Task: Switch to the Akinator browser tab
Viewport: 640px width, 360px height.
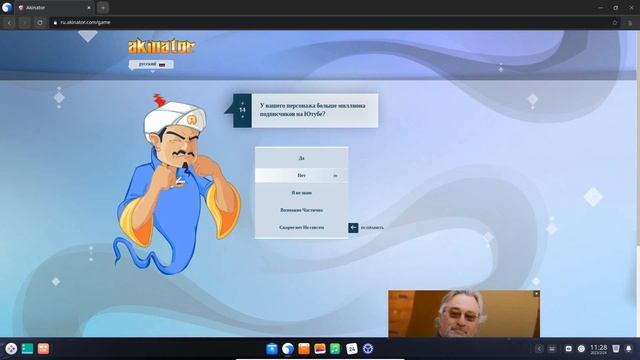Action: coord(54,8)
